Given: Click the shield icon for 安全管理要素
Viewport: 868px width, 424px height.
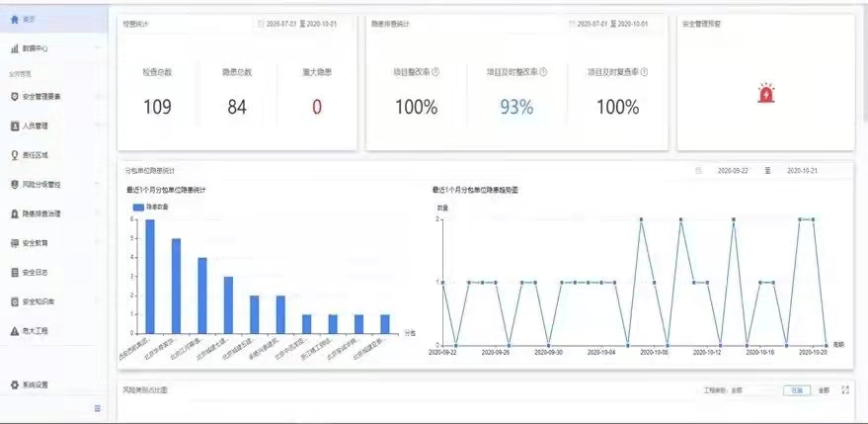Looking at the screenshot, I should click(x=15, y=97).
